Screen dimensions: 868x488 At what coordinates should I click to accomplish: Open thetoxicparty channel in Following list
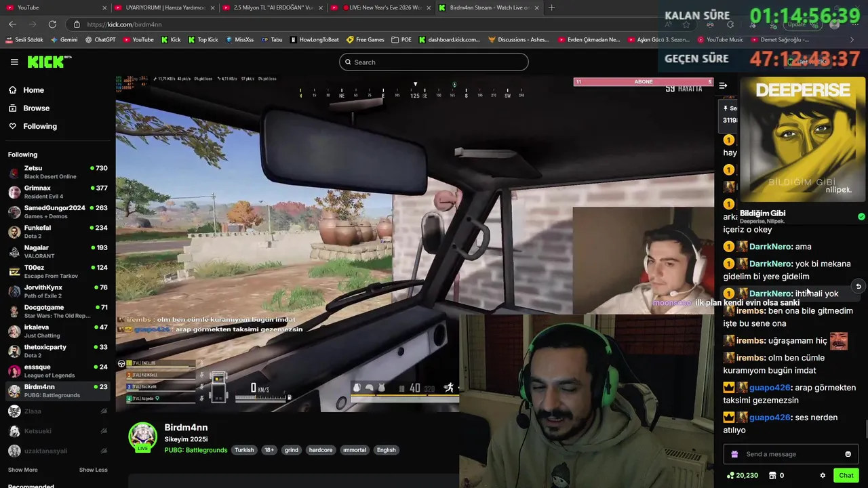coord(58,351)
